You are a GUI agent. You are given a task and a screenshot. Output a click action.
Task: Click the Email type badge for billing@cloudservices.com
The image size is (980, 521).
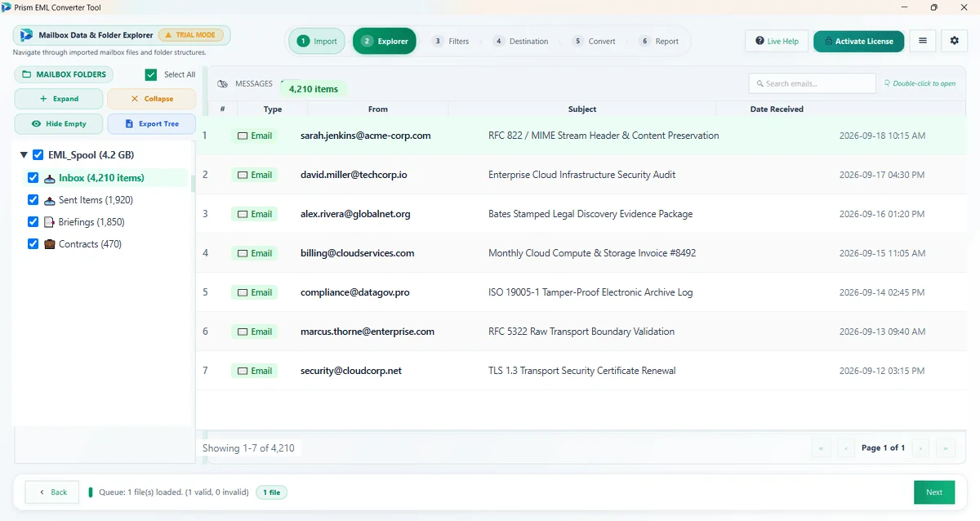pos(255,253)
